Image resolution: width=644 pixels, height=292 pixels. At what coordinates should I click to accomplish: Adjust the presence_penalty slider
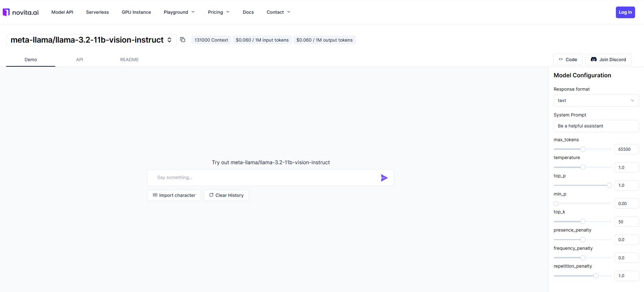pyautogui.click(x=583, y=239)
